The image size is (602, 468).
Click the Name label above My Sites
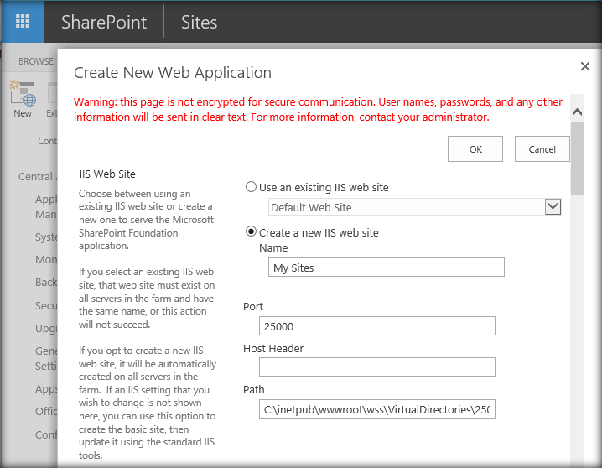point(273,248)
